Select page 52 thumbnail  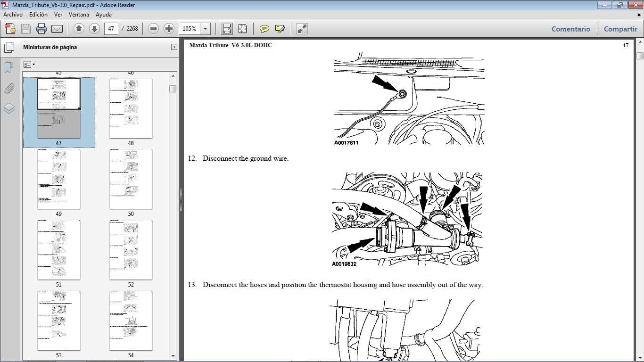pyautogui.click(x=131, y=250)
